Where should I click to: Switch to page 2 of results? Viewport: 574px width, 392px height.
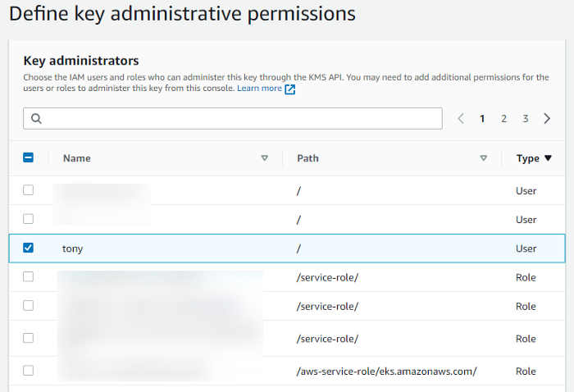point(504,119)
